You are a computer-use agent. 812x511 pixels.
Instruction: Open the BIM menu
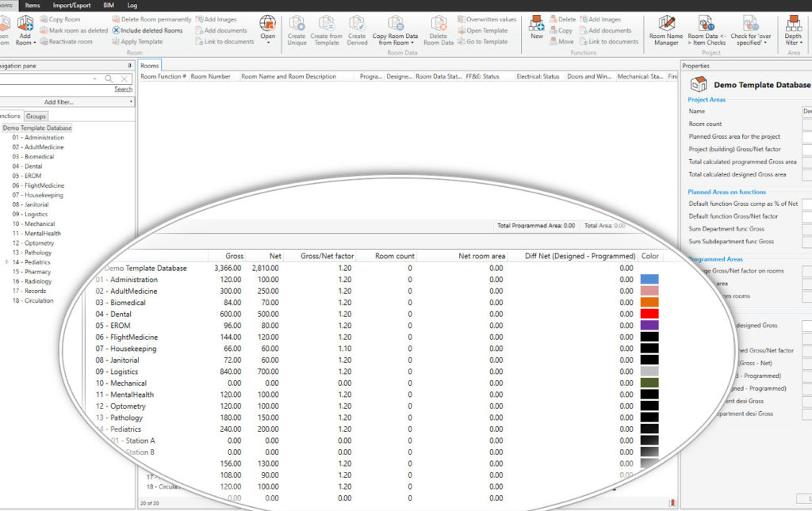(108, 5)
